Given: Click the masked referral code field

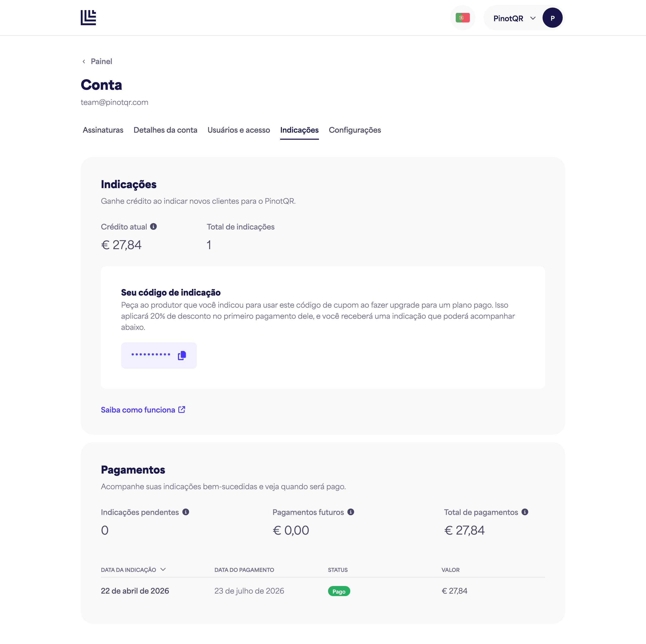Looking at the screenshot, I should click(159, 355).
